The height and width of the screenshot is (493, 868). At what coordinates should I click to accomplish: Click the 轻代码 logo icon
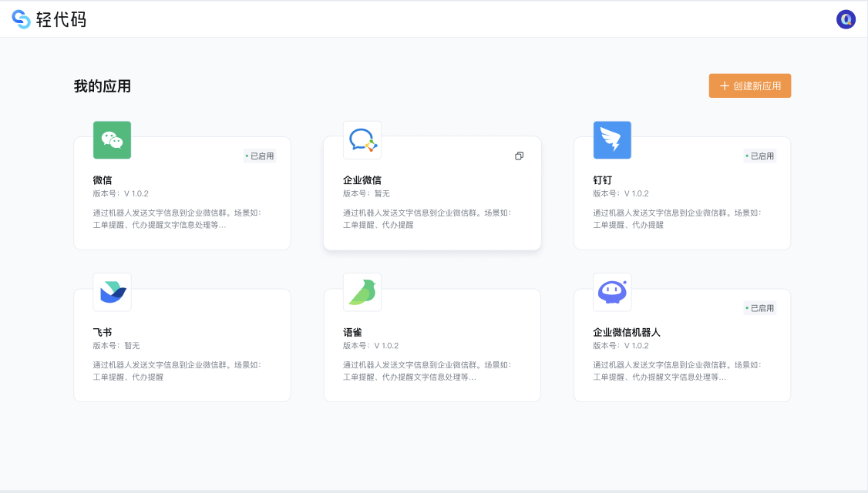[21, 19]
